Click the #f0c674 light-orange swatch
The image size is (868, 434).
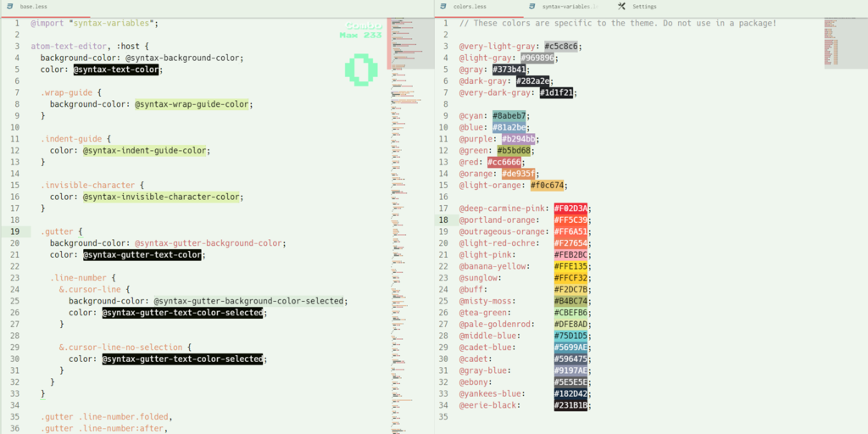point(548,186)
